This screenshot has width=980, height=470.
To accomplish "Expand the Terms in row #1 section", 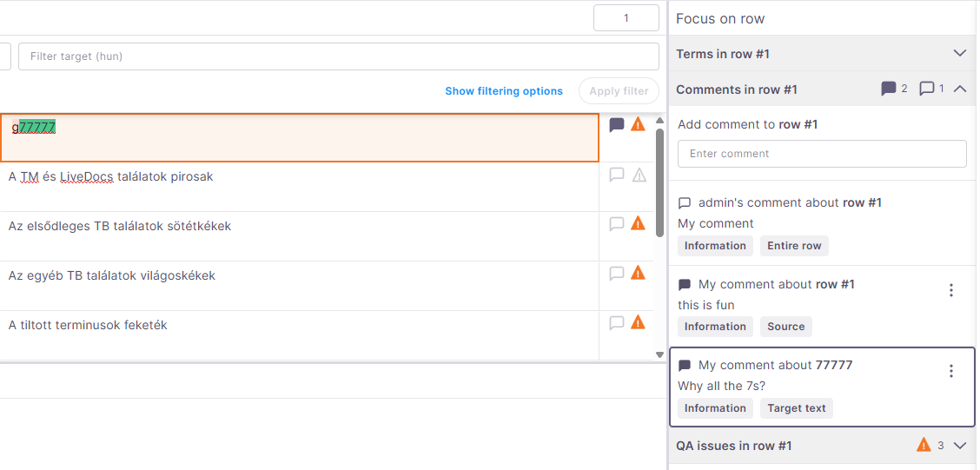I will tap(960, 53).
